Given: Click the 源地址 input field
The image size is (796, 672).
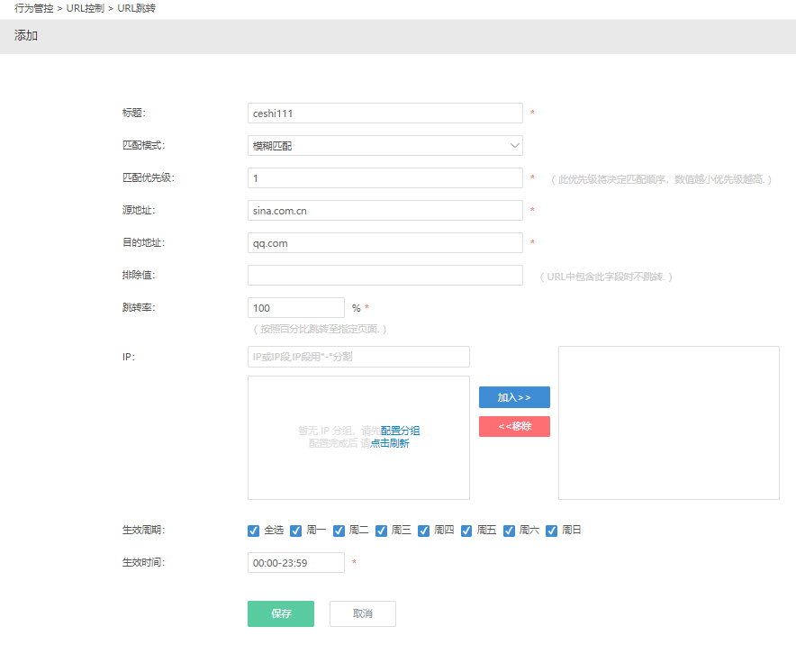Looking at the screenshot, I should pyautogui.click(x=384, y=211).
